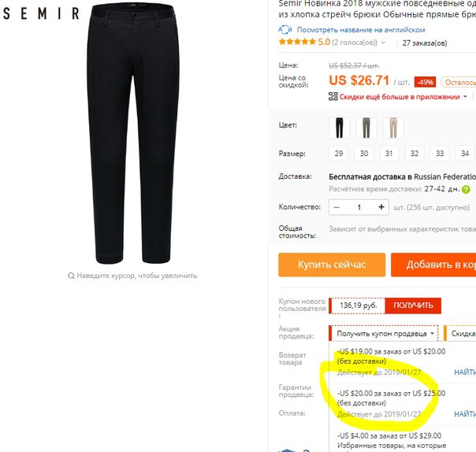Choose size 29
The width and height of the screenshot is (476, 452).
339,154
